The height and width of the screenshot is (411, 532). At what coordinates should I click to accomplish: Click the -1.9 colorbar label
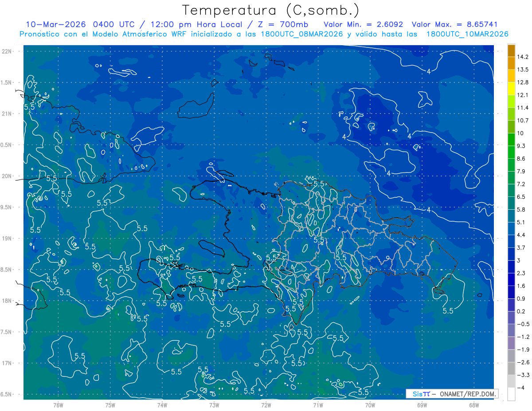click(523, 349)
